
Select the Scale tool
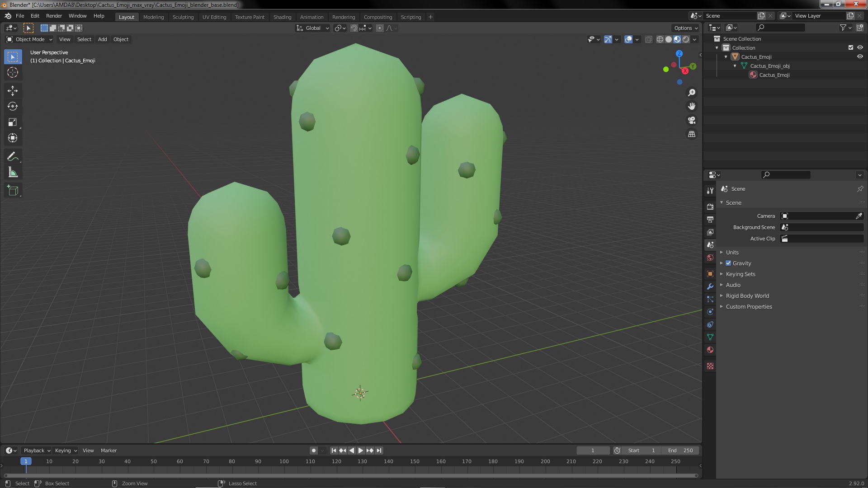tap(13, 122)
